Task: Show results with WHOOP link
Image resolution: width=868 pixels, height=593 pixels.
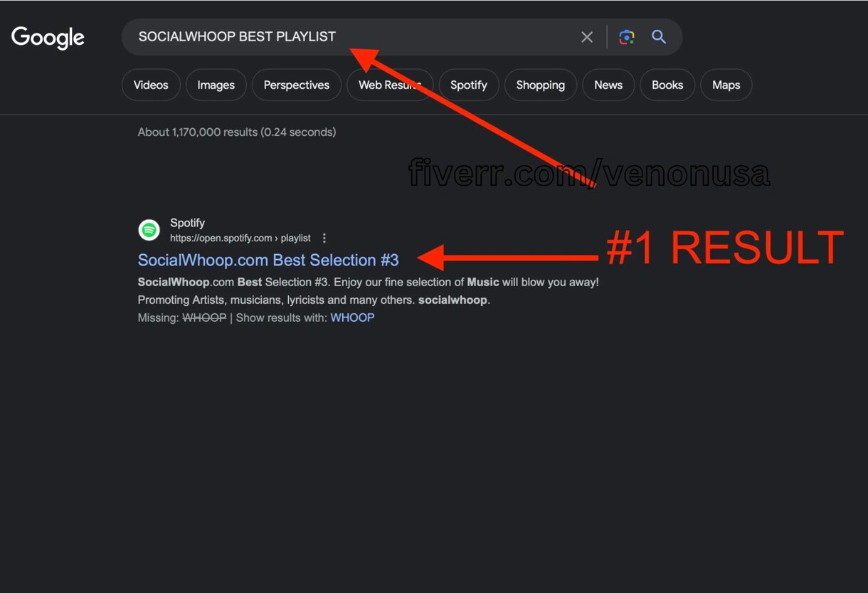Action: (x=352, y=318)
